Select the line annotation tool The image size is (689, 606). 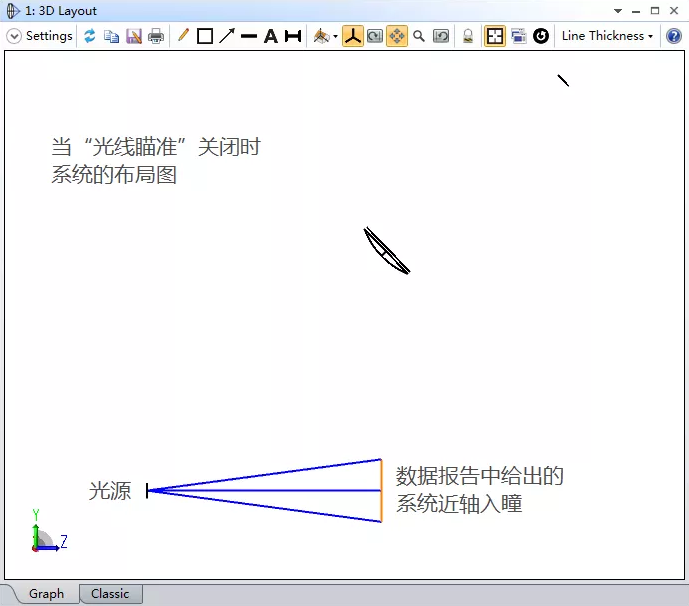(249, 36)
